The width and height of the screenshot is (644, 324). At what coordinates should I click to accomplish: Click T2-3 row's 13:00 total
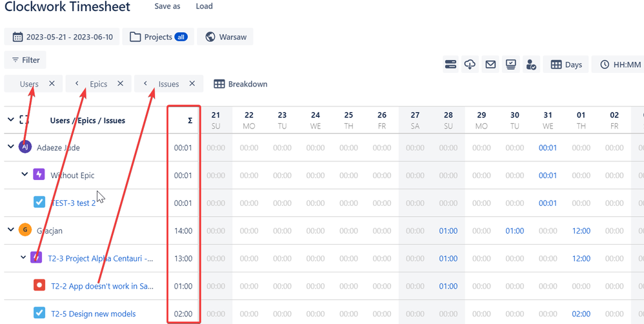pyautogui.click(x=183, y=259)
